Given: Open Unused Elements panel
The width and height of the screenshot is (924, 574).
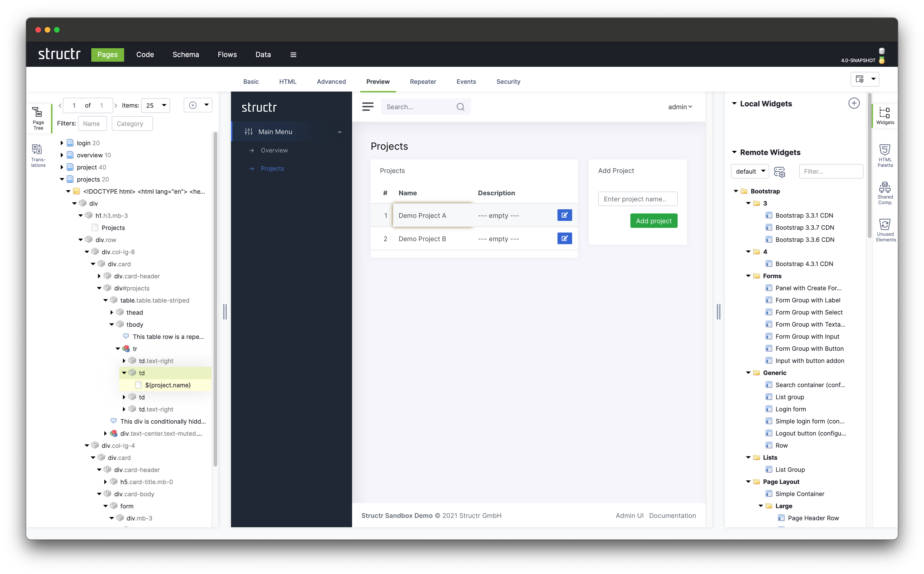Looking at the screenshot, I should (x=885, y=230).
